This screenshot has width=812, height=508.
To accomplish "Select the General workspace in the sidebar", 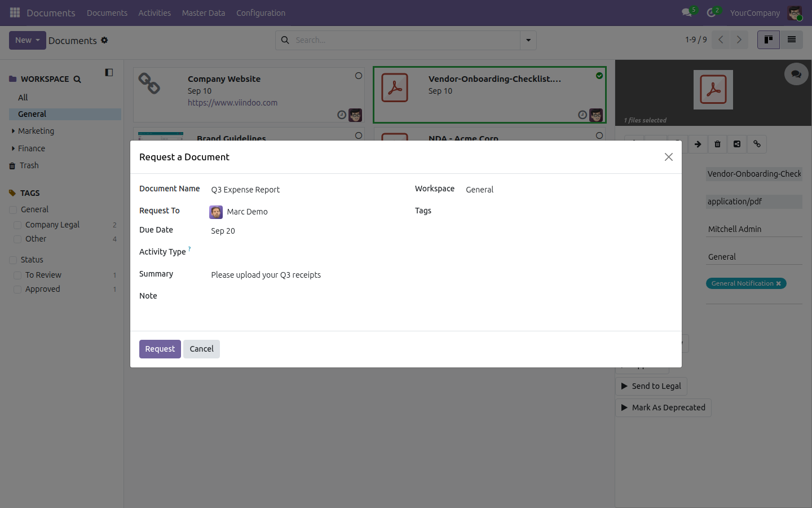I will point(65,114).
